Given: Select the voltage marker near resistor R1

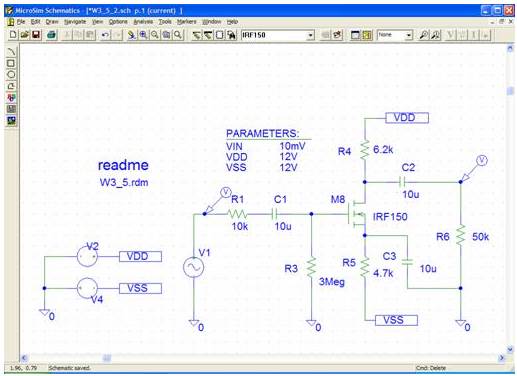Looking at the screenshot, I should click(x=218, y=201).
